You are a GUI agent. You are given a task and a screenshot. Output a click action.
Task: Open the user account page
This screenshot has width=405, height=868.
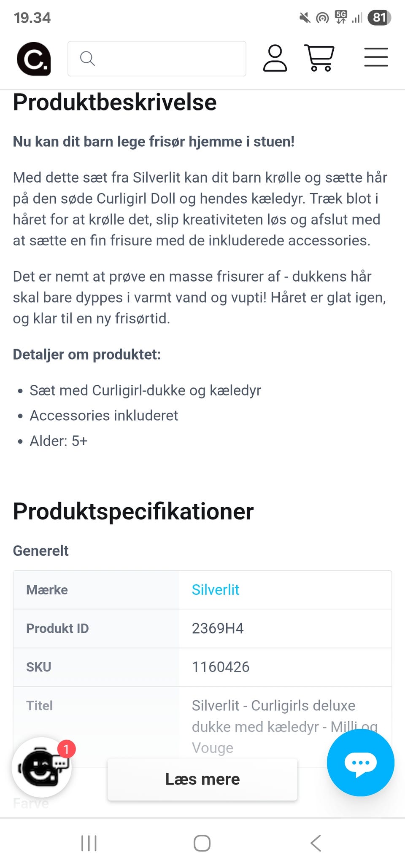tap(275, 58)
